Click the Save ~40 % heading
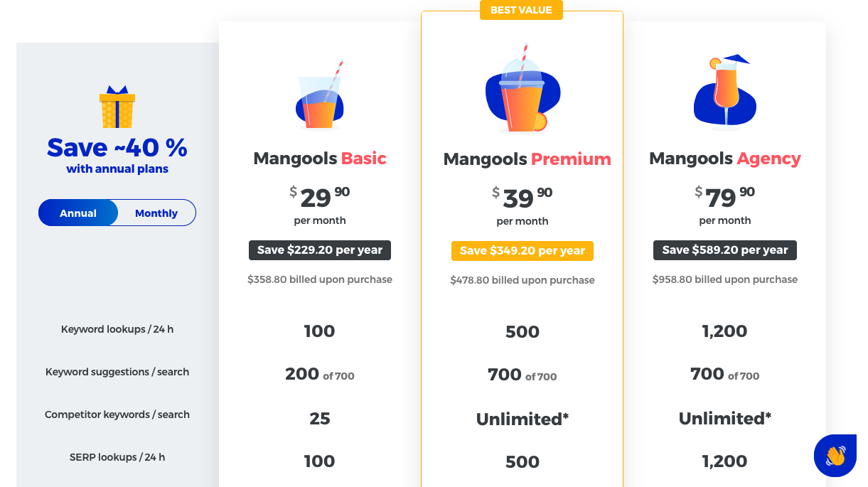 (x=117, y=148)
